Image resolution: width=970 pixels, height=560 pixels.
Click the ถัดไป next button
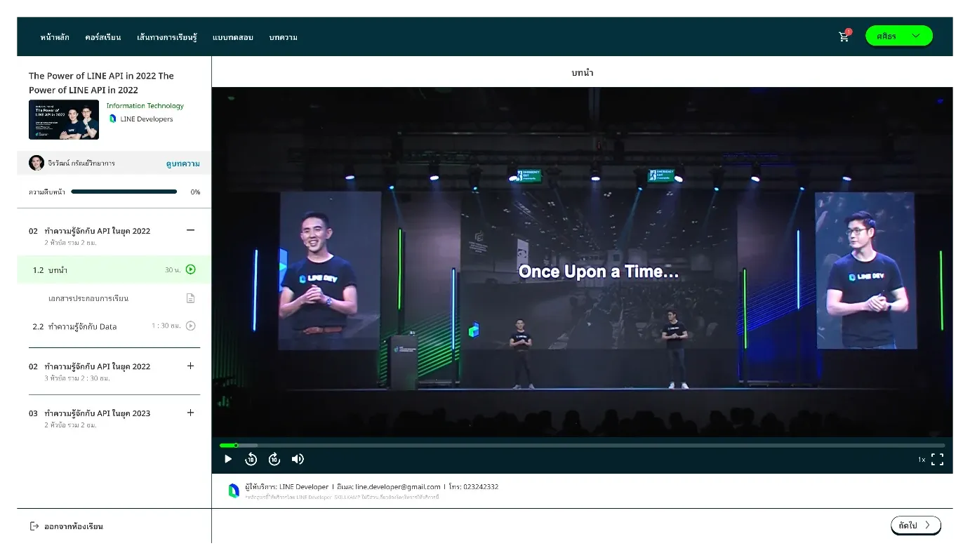(x=916, y=525)
